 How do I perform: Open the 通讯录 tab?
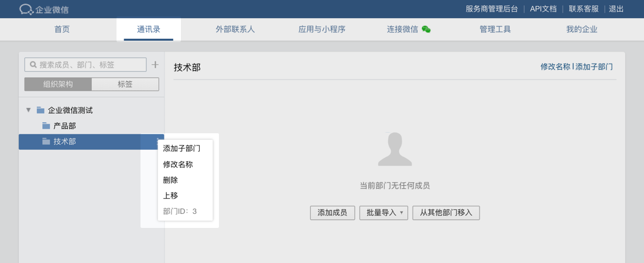pos(148,30)
